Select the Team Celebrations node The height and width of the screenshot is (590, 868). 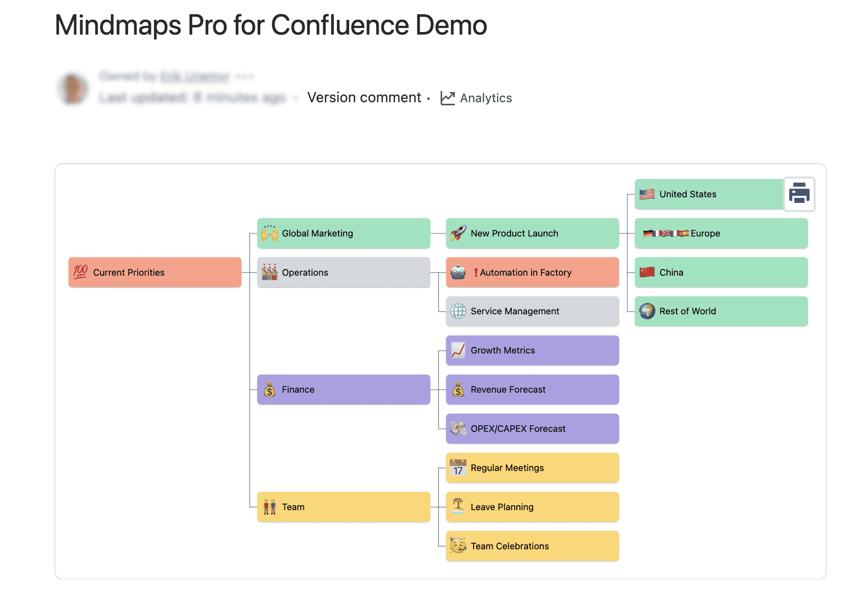pyautogui.click(x=533, y=546)
